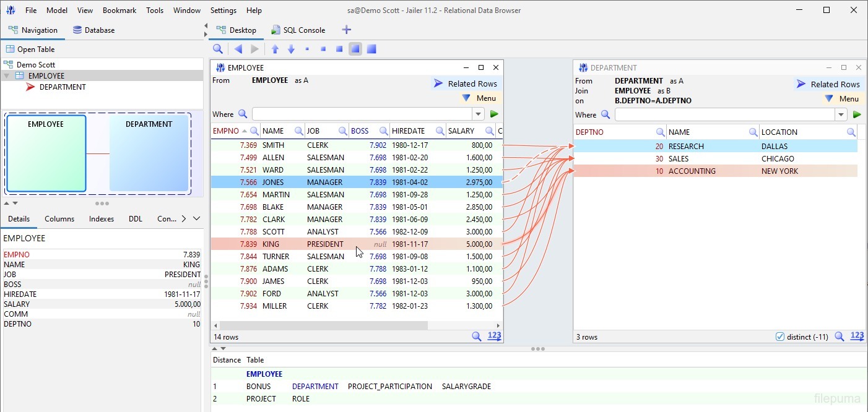Viewport: 868px width, 412px height.
Task: Click the back arrow in desktop toolbar
Action: pos(238,49)
